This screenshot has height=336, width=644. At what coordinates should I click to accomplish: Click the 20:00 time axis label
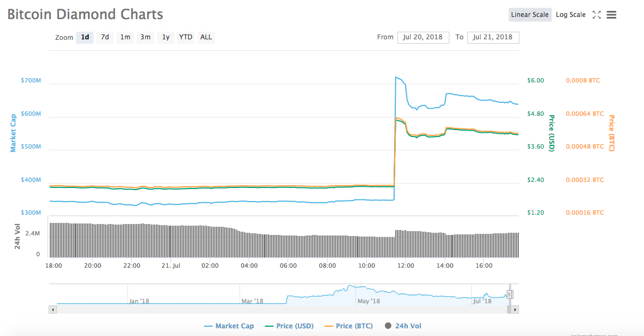[93, 266]
